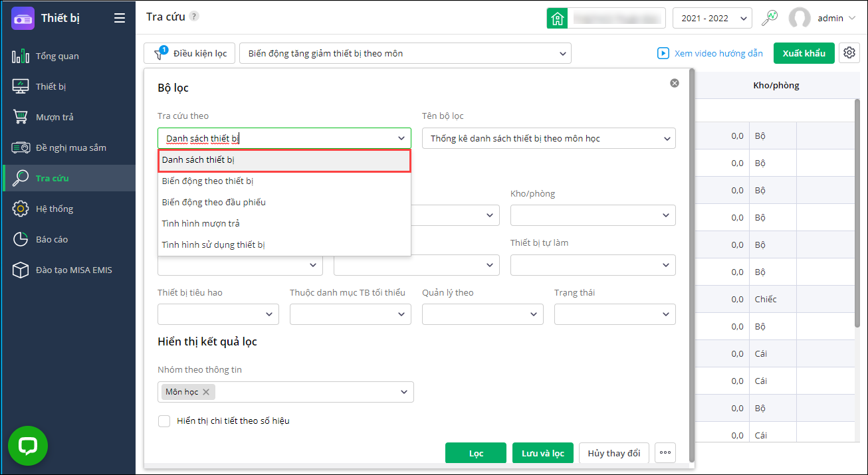Open the settings gear beside Xuất khẩu

(x=849, y=53)
